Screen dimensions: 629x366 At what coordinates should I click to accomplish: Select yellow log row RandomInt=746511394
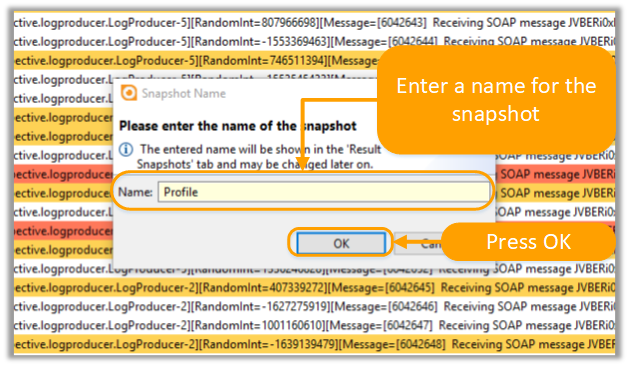pos(195,61)
